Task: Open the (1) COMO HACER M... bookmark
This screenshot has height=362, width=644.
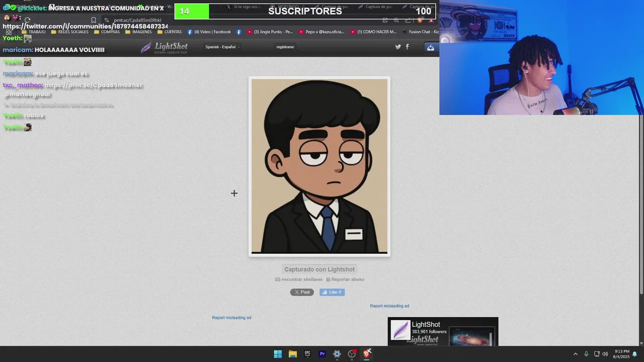Action: pyautogui.click(x=374, y=32)
